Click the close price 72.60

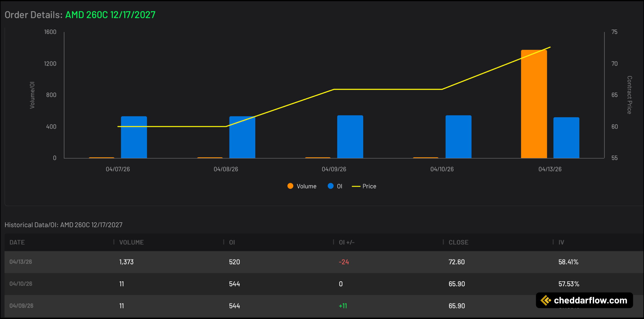(x=457, y=262)
